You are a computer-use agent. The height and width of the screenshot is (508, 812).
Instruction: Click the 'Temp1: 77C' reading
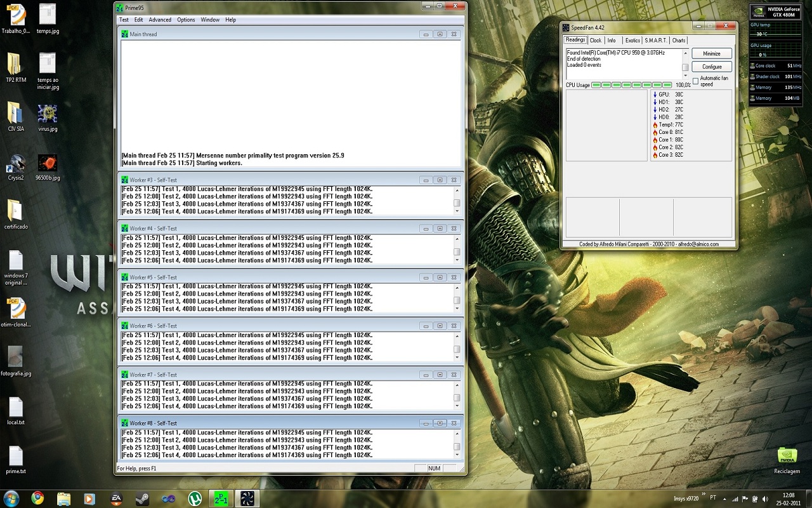tap(671, 125)
